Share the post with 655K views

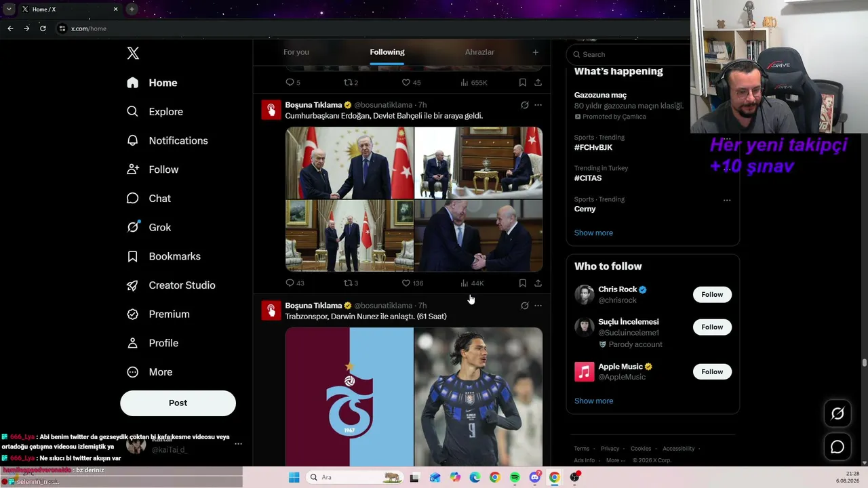click(x=538, y=83)
